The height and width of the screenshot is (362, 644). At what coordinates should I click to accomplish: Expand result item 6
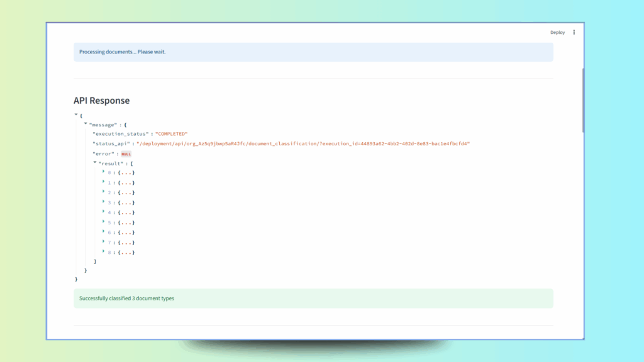point(104,233)
